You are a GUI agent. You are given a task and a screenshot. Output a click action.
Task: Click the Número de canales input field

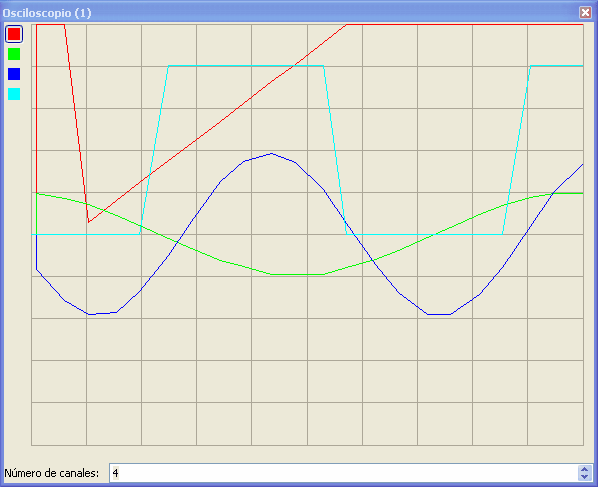coord(343,473)
